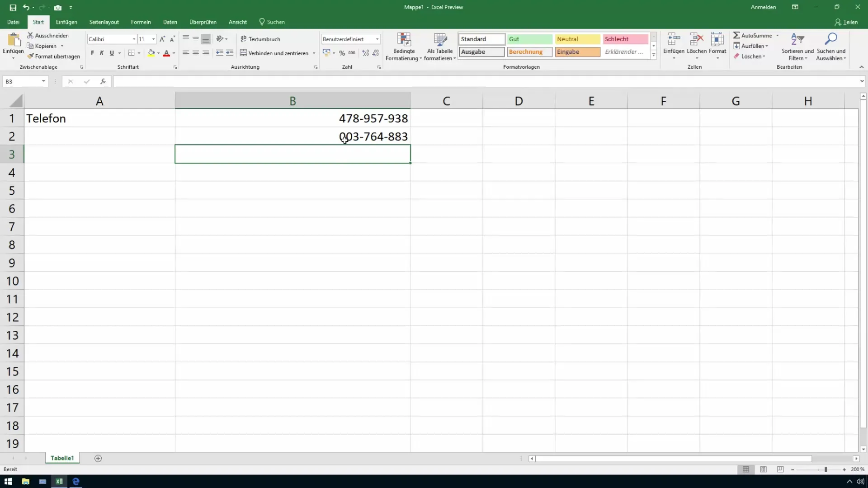The height and width of the screenshot is (488, 868).
Task: Click Anmelden to sign in
Action: click(763, 7)
